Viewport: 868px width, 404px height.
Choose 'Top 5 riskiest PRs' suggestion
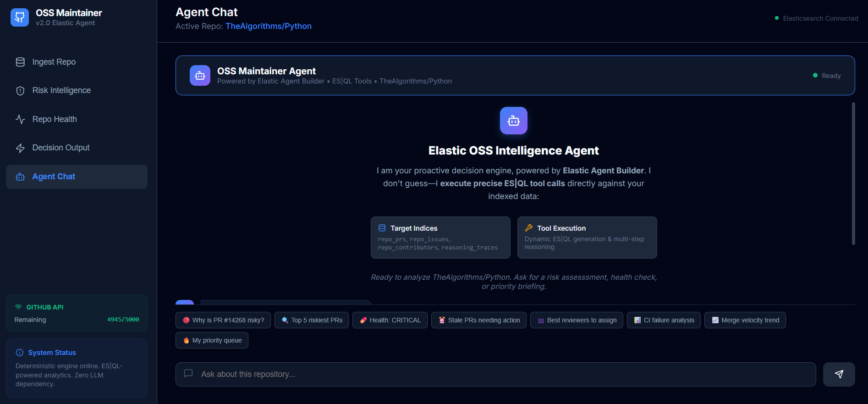[312, 320]
